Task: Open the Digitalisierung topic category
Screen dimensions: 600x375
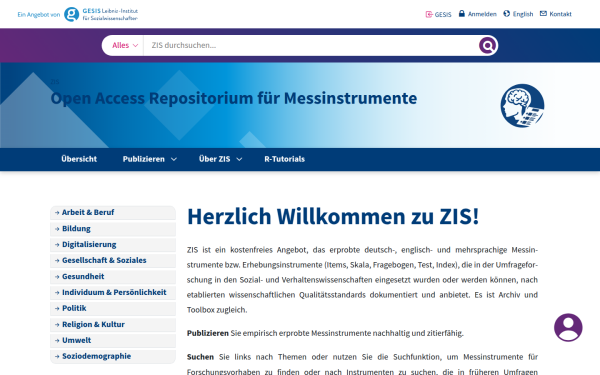Action: (113, 245)
